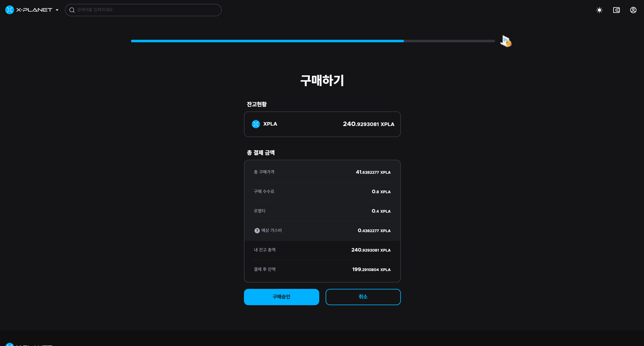Click the footer X-PLANET logo
644x346 pixels.
(9, 345)
